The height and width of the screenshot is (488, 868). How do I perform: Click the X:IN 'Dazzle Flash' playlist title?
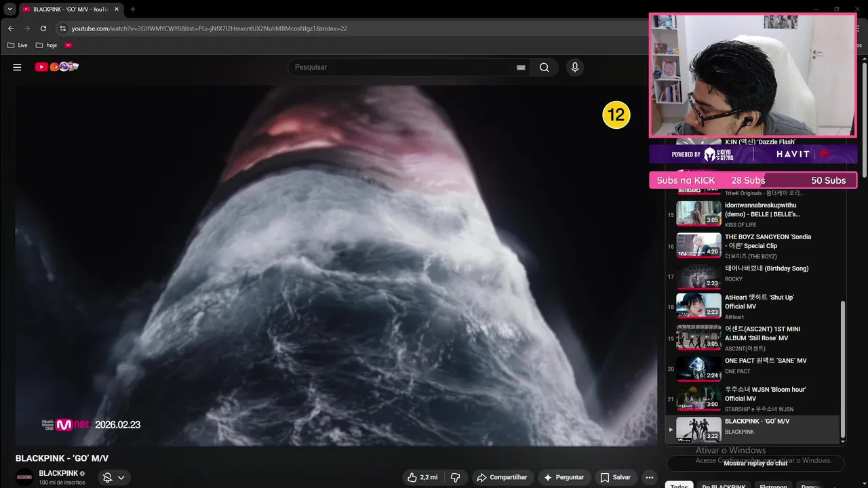pyautogui.click(x=759, y=142)
